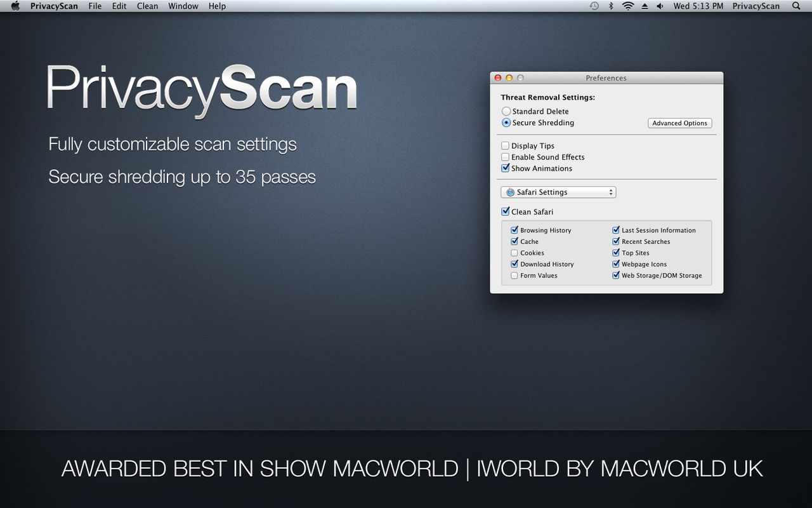Toggle the Cache checkbox

click(514, 242)
